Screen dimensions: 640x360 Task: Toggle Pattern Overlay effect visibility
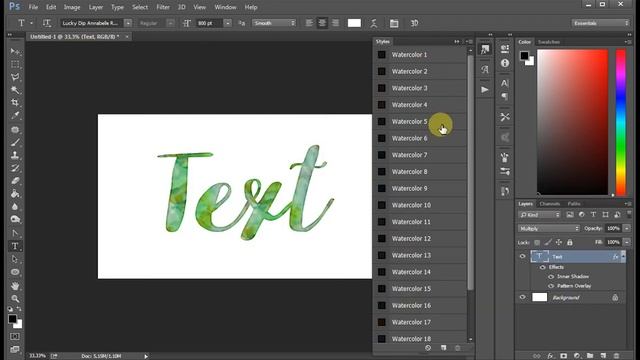[x=551, y=286]
